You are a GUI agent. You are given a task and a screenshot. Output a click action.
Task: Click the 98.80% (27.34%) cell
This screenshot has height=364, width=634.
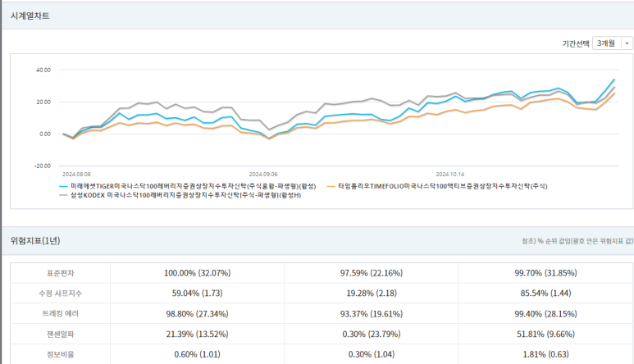click(x=198, y=314)
